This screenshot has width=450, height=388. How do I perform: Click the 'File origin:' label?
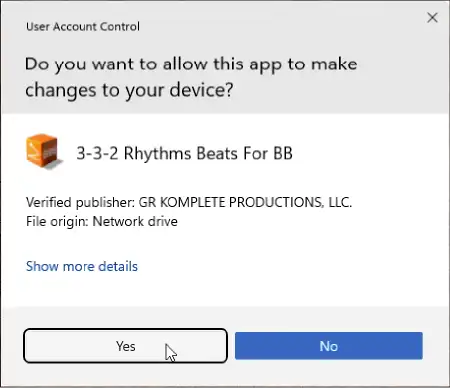(x=57, y=222)
